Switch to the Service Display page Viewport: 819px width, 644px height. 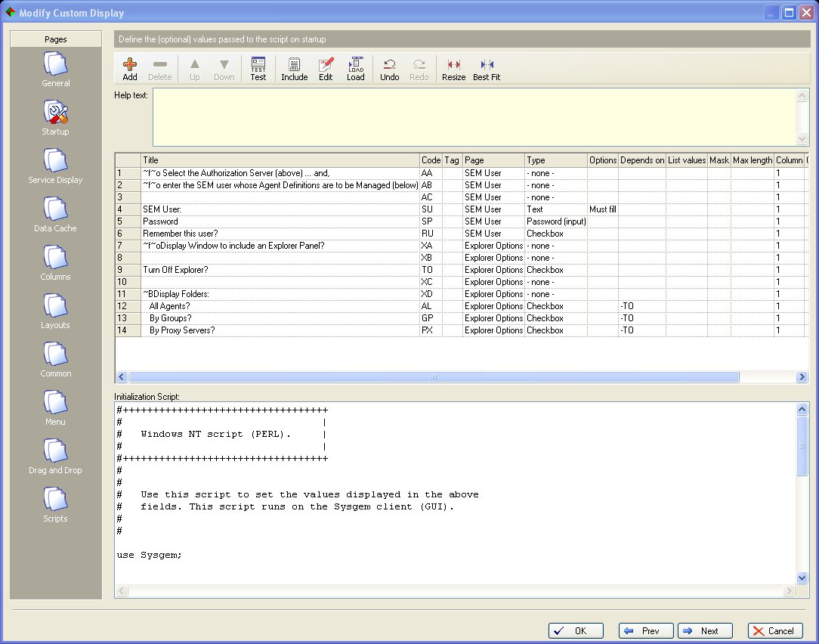pyautogui.click(x=56, y=166)
